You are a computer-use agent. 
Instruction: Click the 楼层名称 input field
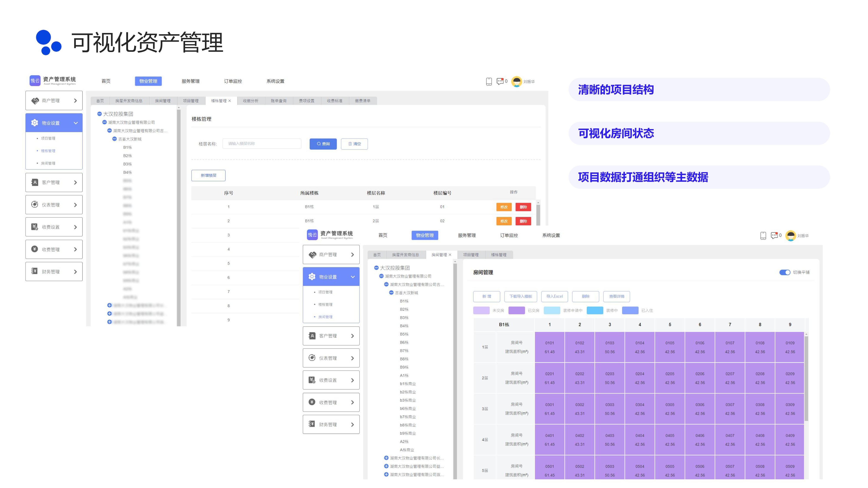(261, 144)
